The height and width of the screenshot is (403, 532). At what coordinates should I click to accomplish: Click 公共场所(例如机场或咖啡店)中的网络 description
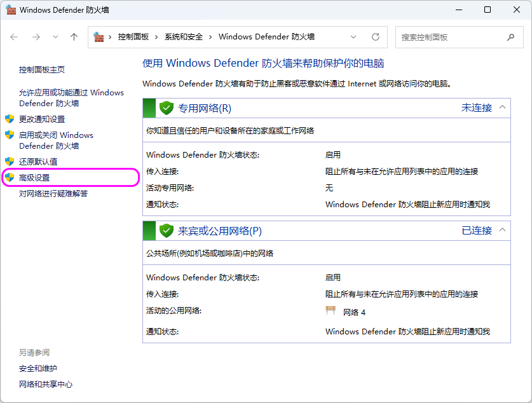pos(210,254)
